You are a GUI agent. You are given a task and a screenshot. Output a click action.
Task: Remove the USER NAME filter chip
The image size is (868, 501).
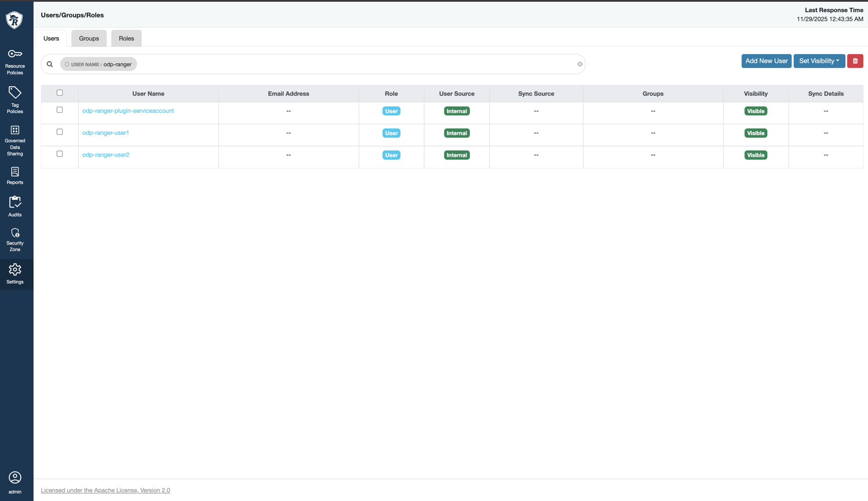pos(67,64)
